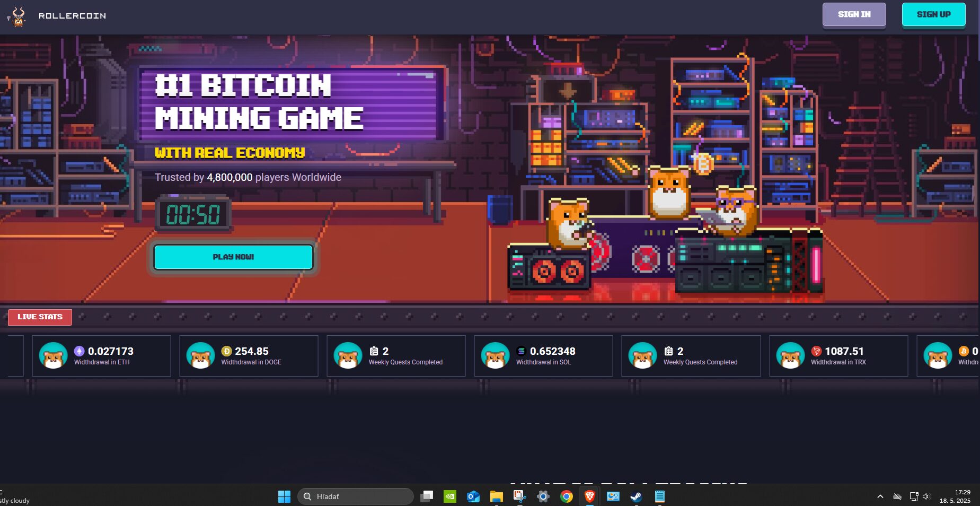Click the 'Widthdrawal in SOL' label
980x506 pixels.
pos(544,362)
